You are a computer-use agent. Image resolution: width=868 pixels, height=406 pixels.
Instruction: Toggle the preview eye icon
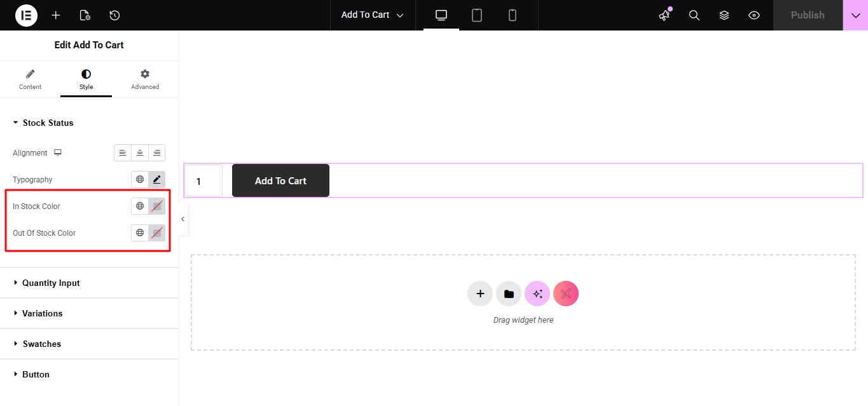(754, 15)
